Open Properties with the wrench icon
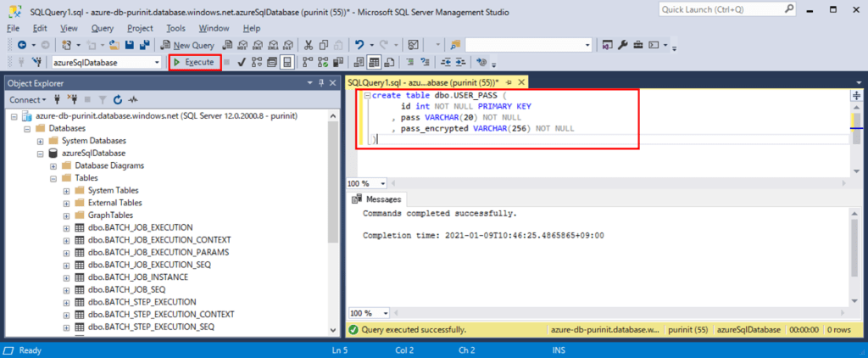Image resolution: width=868 pixels, height=358 pixels. [622, 46]
